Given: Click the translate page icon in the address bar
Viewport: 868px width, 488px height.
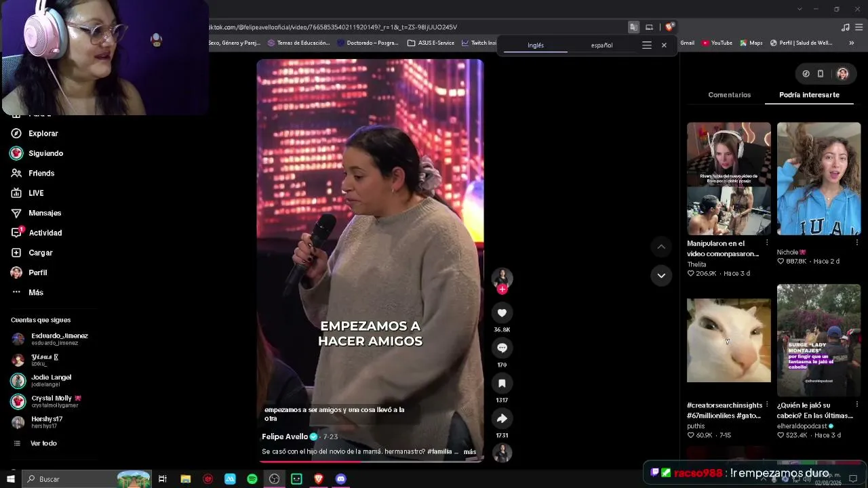Looking at the screenshot, I should [x=633, y=27].
